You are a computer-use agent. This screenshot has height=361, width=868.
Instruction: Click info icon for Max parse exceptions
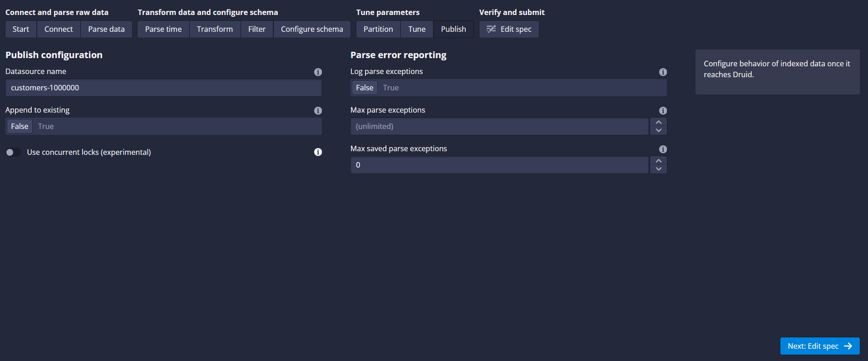click(x=663, y=111)
